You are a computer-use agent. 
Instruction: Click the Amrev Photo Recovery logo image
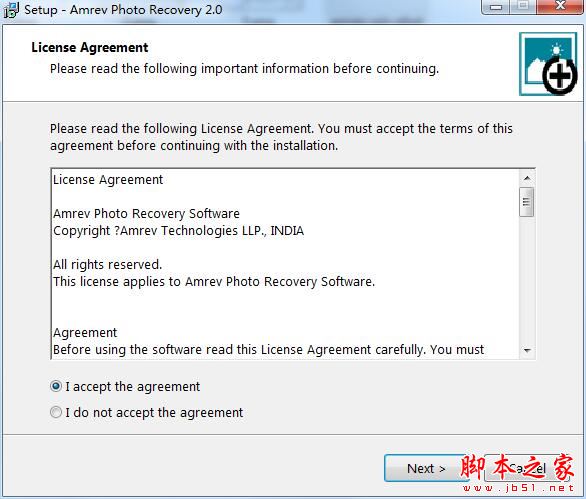point(548,64)
